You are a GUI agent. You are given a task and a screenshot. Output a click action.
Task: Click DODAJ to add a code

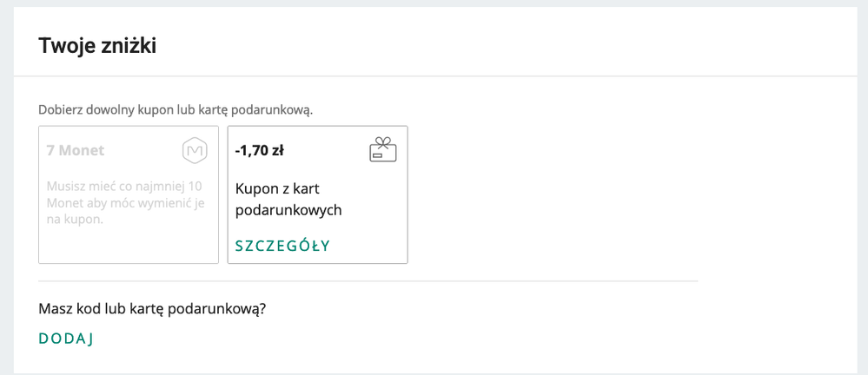point(66,339)
